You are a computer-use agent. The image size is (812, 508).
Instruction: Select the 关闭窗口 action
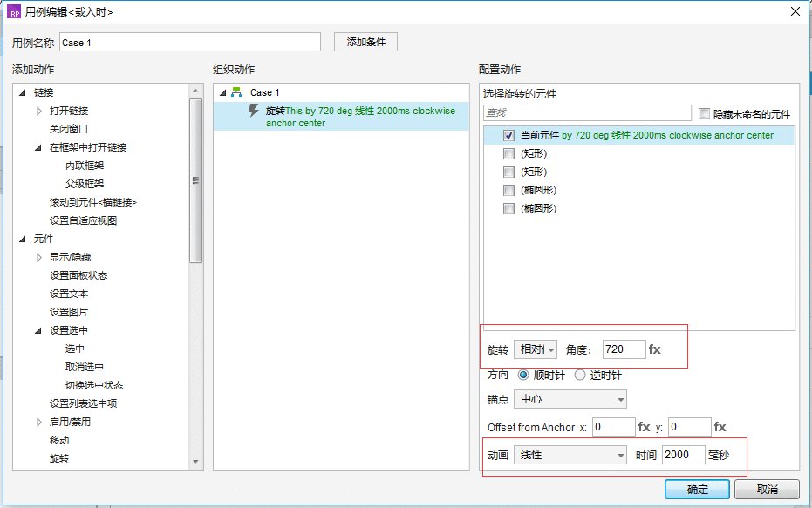pyautogui.click(x=68, y=129)
